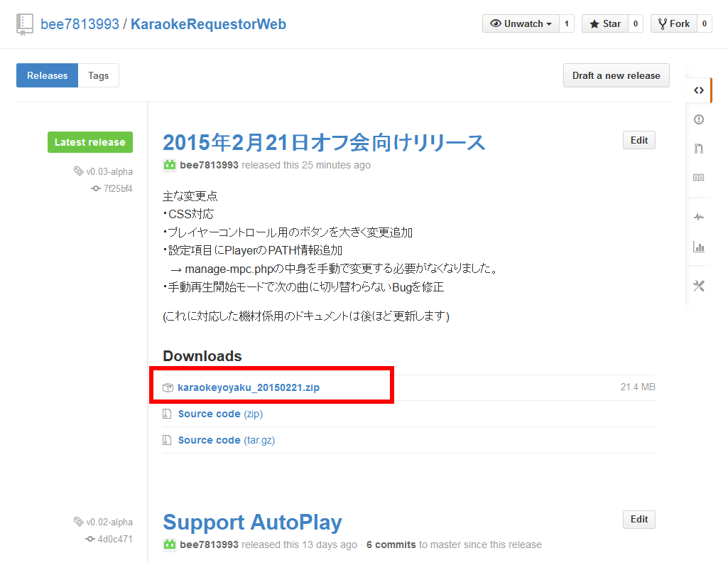
Task: Open commit 4d0c471
Action: pos(115,540)
